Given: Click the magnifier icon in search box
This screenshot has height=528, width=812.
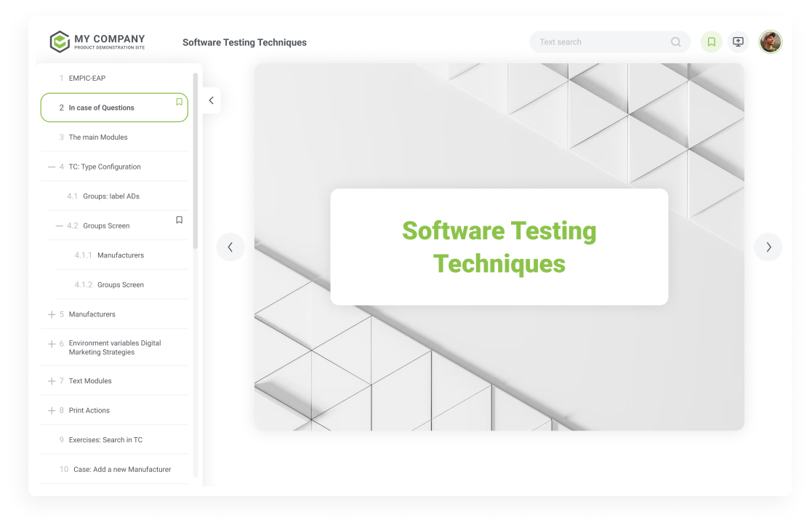Looking at the screenshot, I should pyautogui.click(x=675, y=42).
